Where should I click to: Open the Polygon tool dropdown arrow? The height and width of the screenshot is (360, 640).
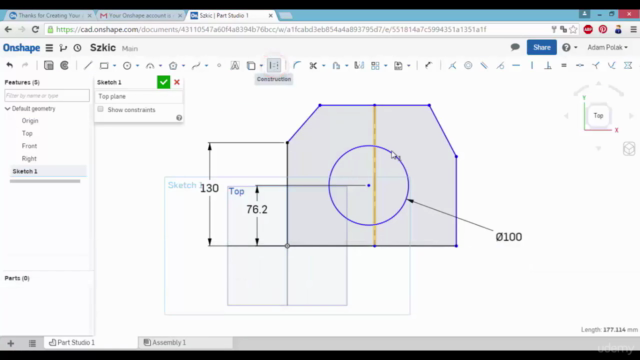point(183,66)
